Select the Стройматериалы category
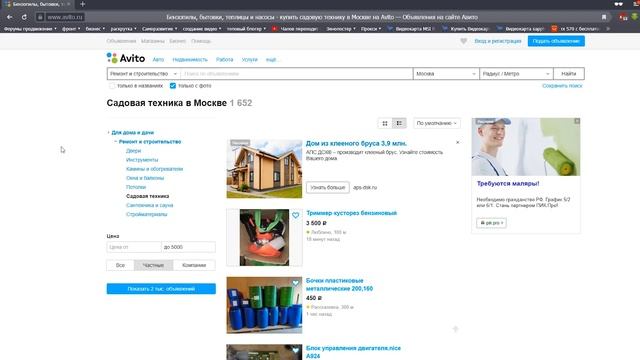This screenshot has height=360, width=640. [x=147, y=214]
